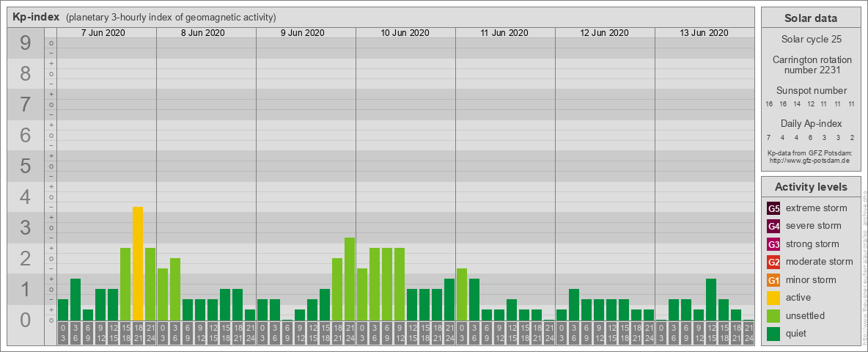Click the G2 moderate storm badge
The width and height of the screenshot is (868, 352).
tap(773, 262)
